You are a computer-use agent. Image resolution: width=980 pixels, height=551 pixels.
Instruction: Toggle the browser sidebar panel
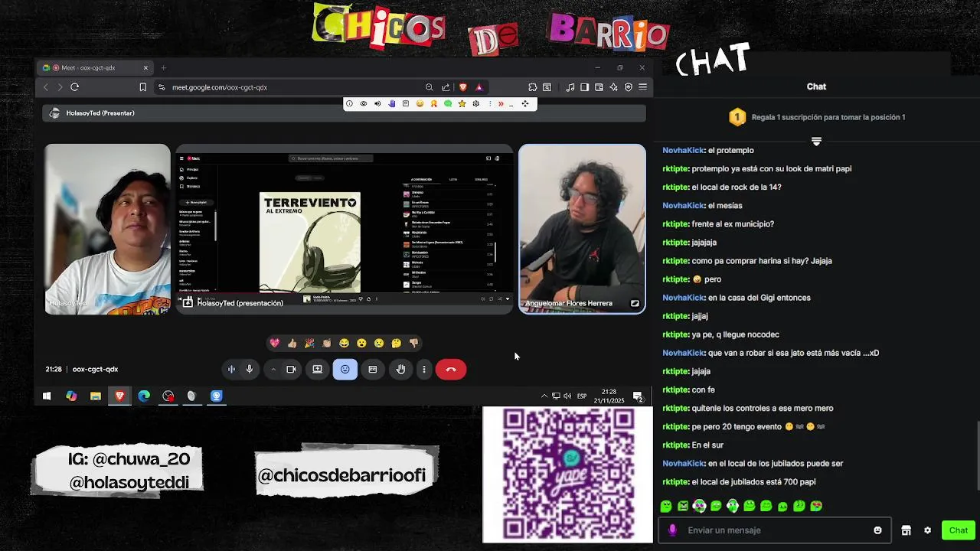pyautogui.click(x=585, y=87)
